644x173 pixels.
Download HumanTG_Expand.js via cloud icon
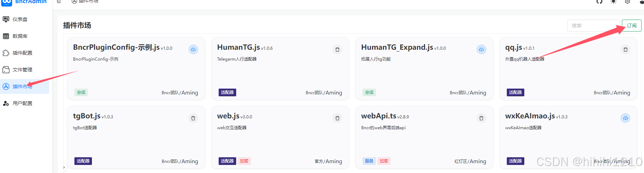pos(482,49)
